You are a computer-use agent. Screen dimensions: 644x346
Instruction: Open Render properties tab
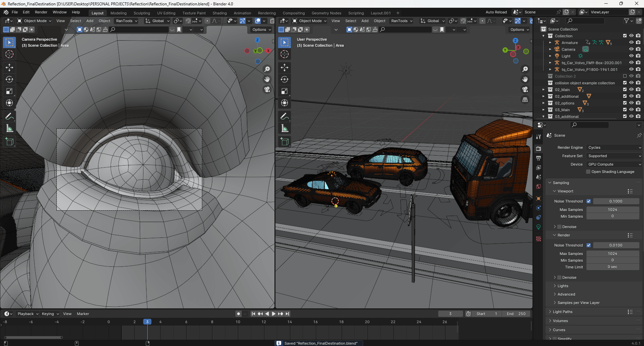[x=539, y=148]
